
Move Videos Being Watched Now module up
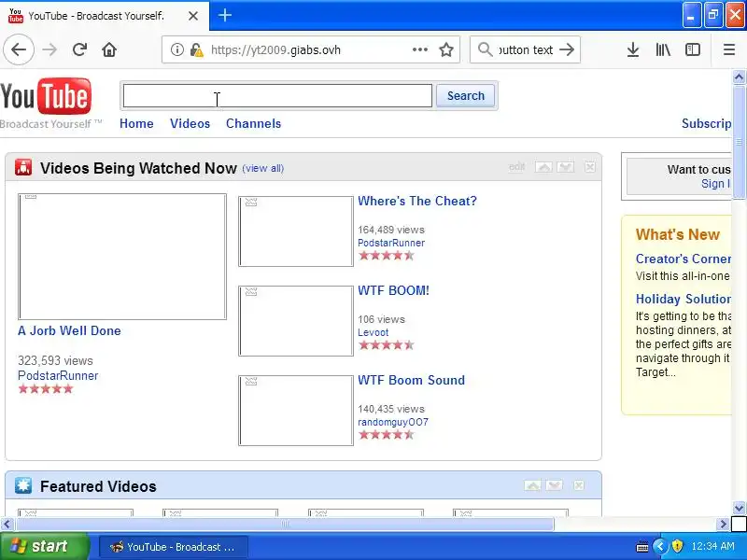pyautogui.click(x=543, y=167)
